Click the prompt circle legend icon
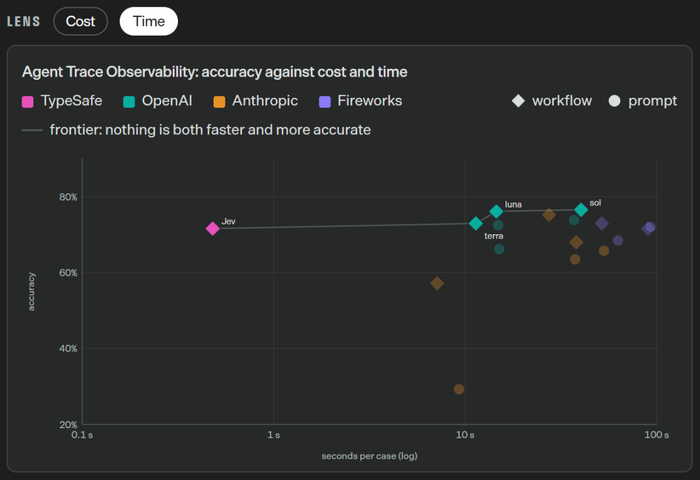This screenshot has width=700, height=480. [614, 101]
